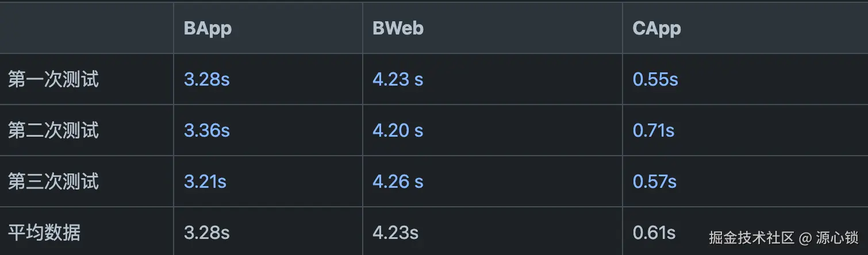This screenshot has height=255, width=868.
Task: Click the 0.55s CApp first test link
Action: click(x=655, y=79)
